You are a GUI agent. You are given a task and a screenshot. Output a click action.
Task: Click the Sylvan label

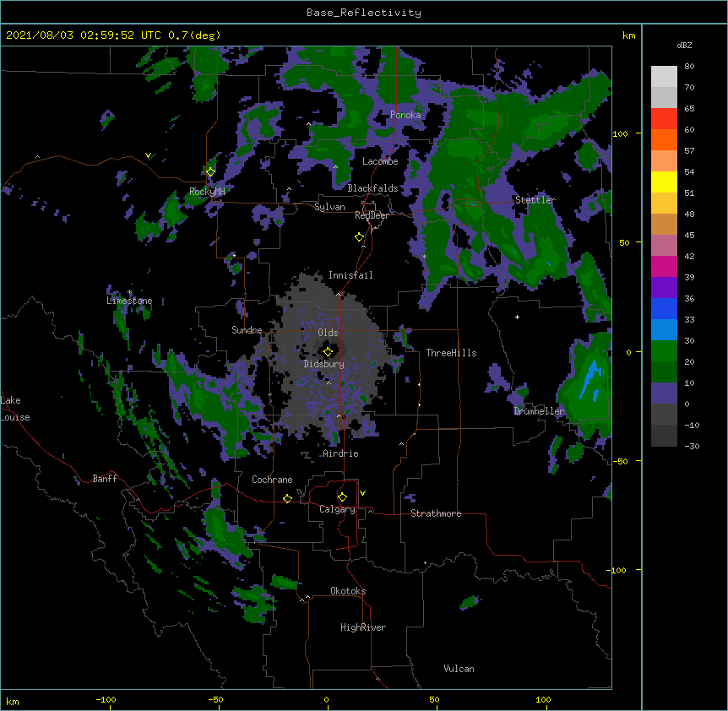tap(329, 207)
